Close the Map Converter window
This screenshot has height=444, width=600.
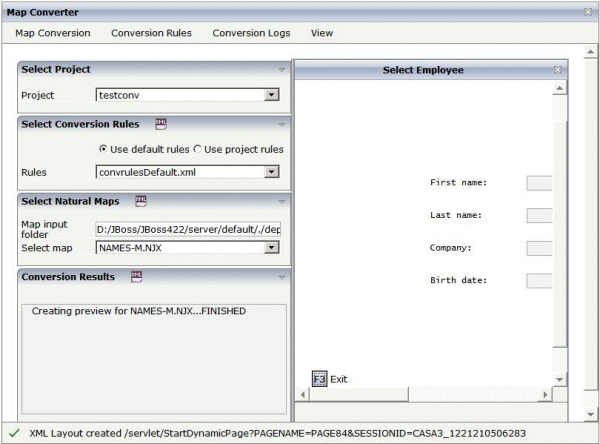pyautogui.click(x=588, y=12)
